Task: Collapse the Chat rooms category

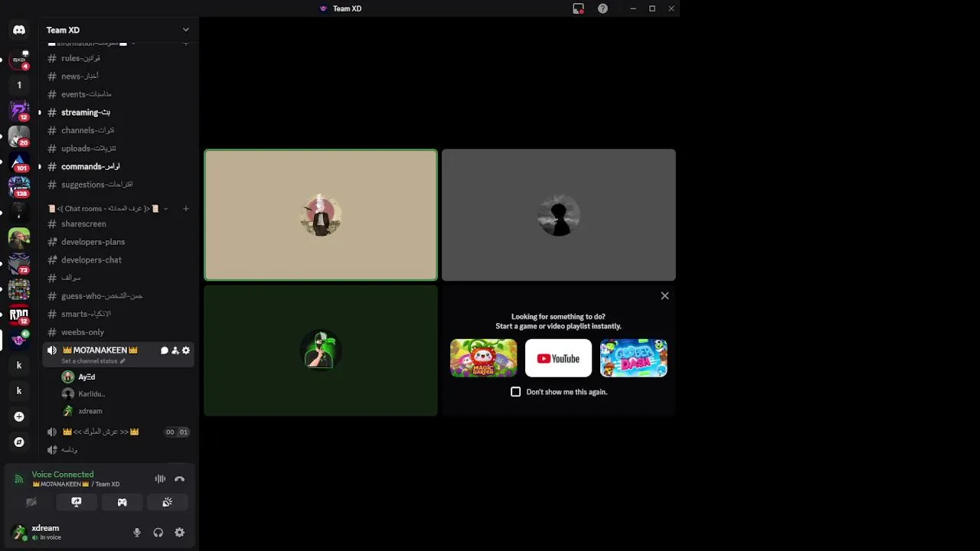Action: pos(108,208)
